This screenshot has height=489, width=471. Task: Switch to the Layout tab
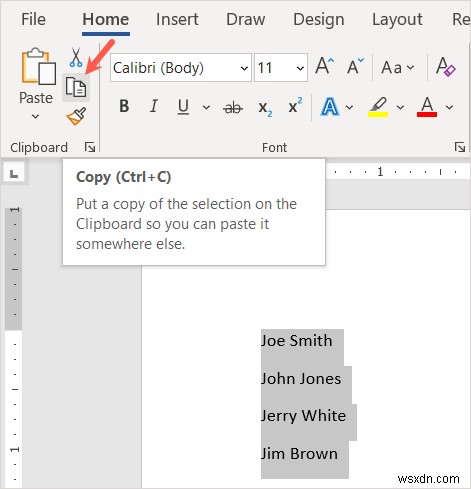[x=397, y=19]
